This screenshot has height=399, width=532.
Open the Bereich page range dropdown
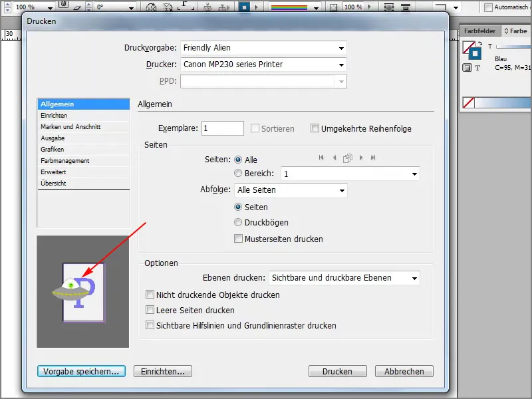point(414,174)
